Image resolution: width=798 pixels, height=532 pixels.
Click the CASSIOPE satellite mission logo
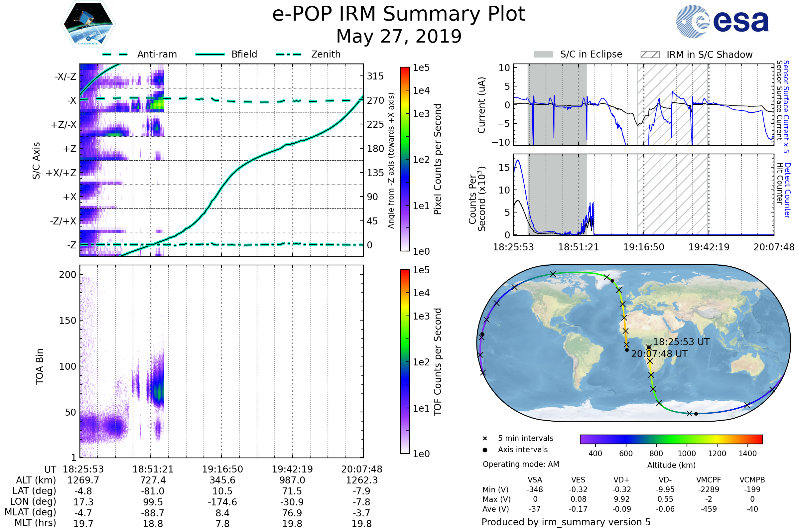[x=88, y=24]
